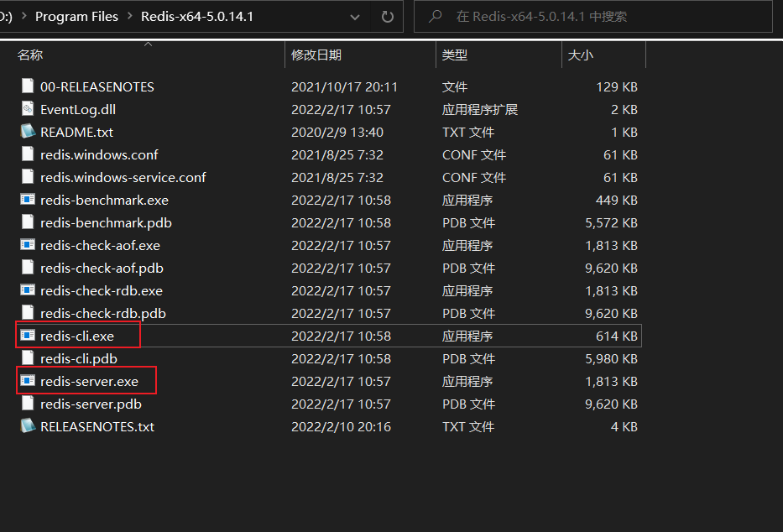
Task: Select the file name redis-cli.exe
Action: pyautogui.click(x=77, y=336)
